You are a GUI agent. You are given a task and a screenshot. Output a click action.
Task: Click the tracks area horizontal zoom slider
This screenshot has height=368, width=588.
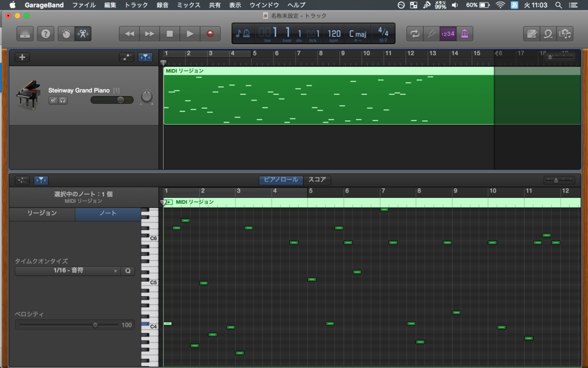559,57
